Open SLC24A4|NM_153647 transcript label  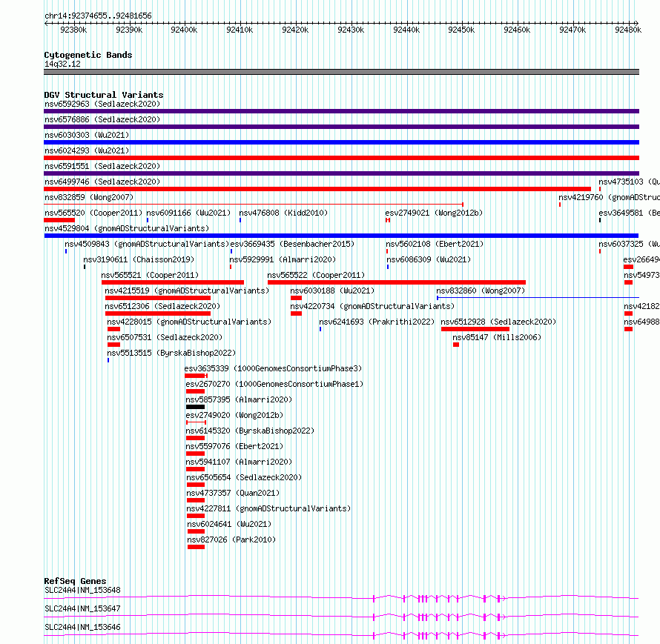point(82,608)
